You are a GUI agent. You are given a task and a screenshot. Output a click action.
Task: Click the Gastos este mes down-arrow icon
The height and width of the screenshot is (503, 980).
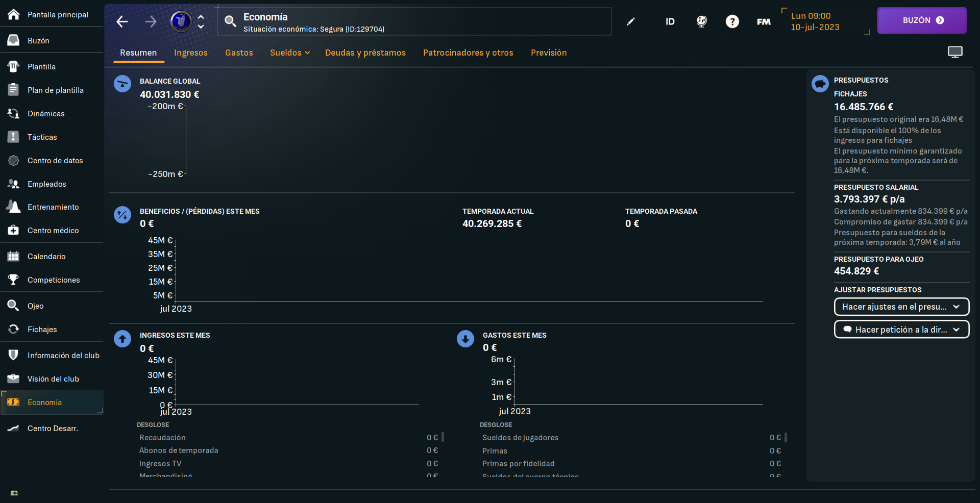pyautogui.click(x=465, y=339)
